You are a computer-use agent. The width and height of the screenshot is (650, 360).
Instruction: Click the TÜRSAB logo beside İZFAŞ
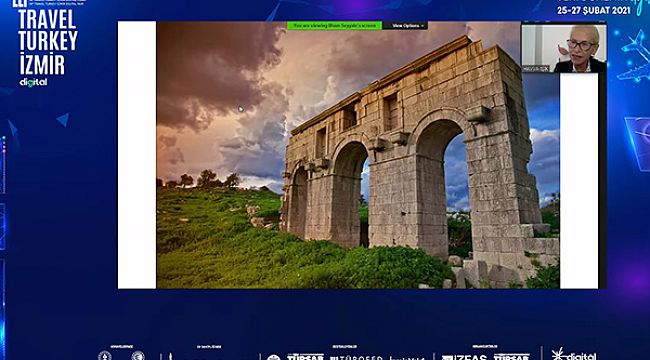511,357
